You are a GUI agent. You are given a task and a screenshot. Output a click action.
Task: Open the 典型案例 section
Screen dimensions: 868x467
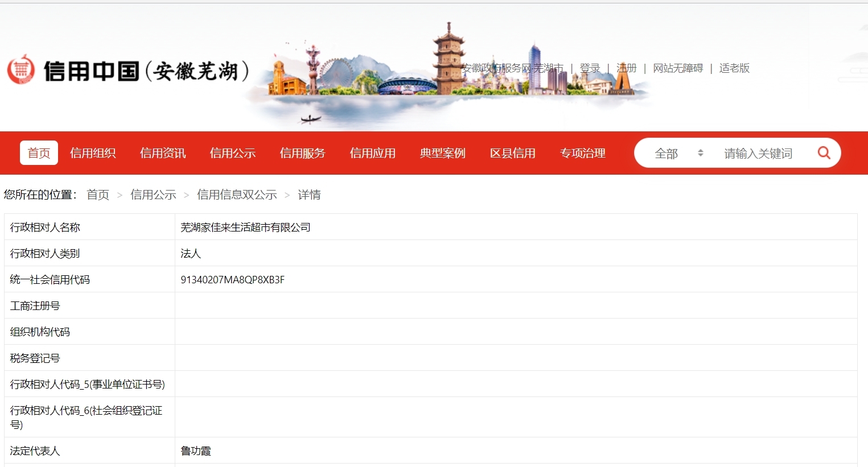tap(443, 152)
